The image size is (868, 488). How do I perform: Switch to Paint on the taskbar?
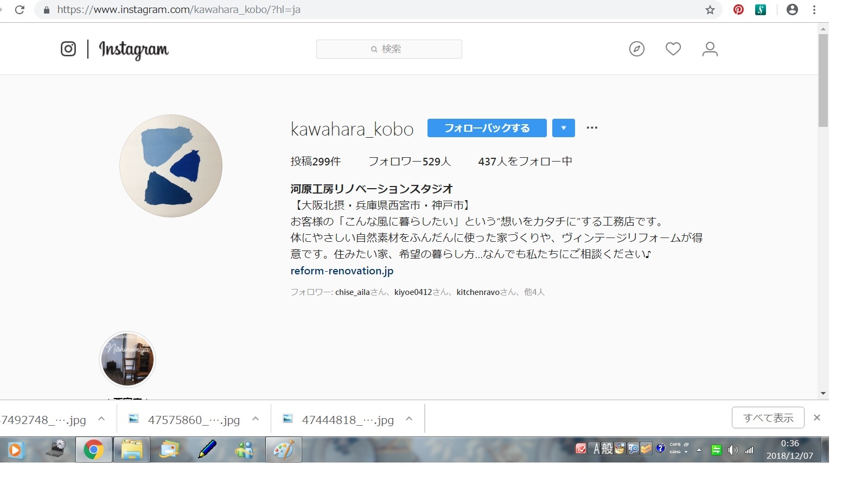pos(283,450)
